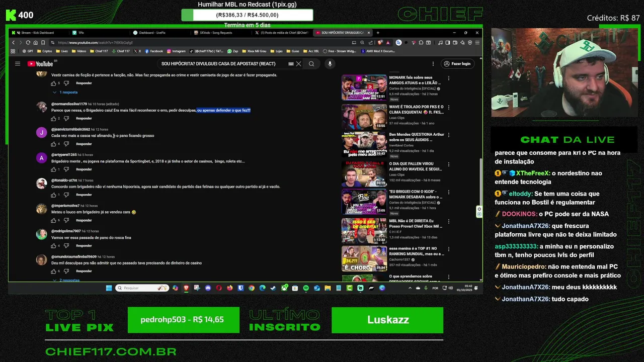Open options menu for WAVE É TROLADO video
Screen dimensions: 644x362
[448, 107]
